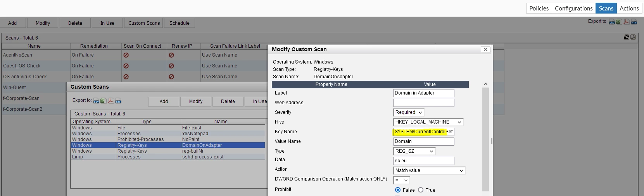Click Renew IP icon for AgentNoScan row
This screenshot has height=196, width=644.
(171, 55)
